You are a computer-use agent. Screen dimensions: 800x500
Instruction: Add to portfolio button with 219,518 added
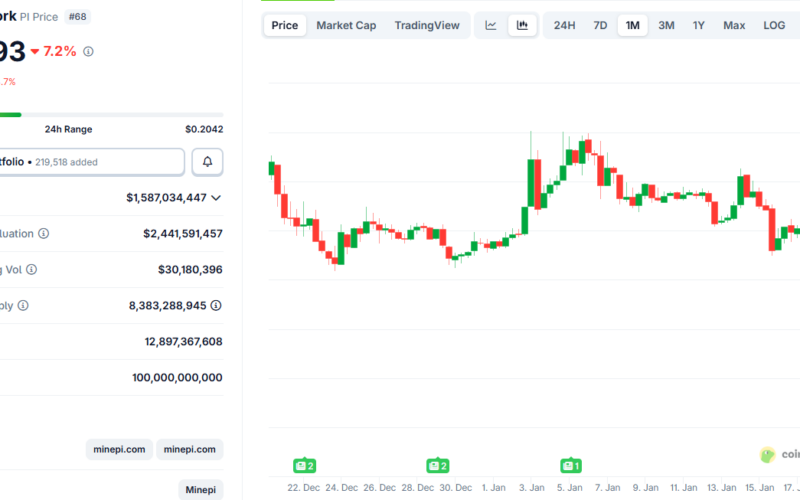click(x=92, y=161)
